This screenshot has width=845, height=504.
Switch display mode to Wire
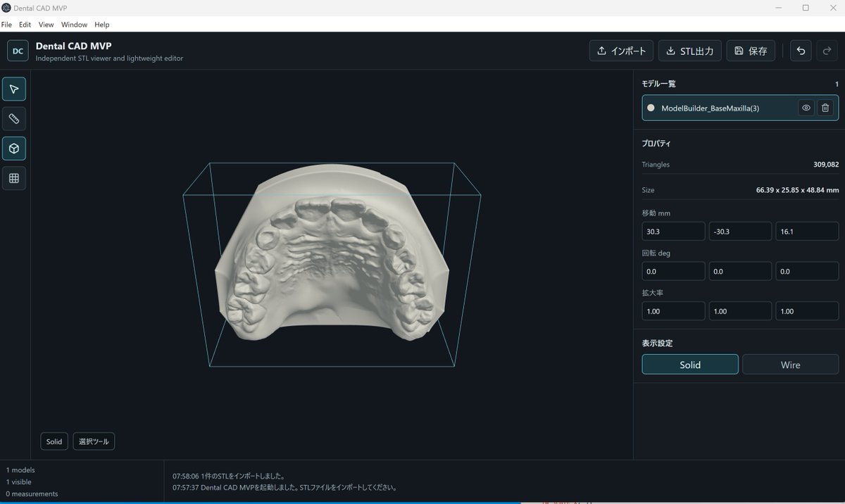point(790,365)
